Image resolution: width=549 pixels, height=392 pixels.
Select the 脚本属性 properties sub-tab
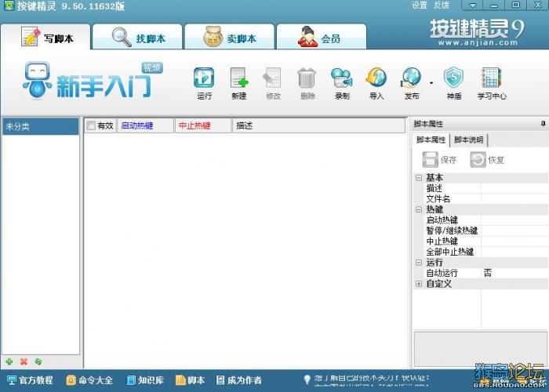[431, 140]
